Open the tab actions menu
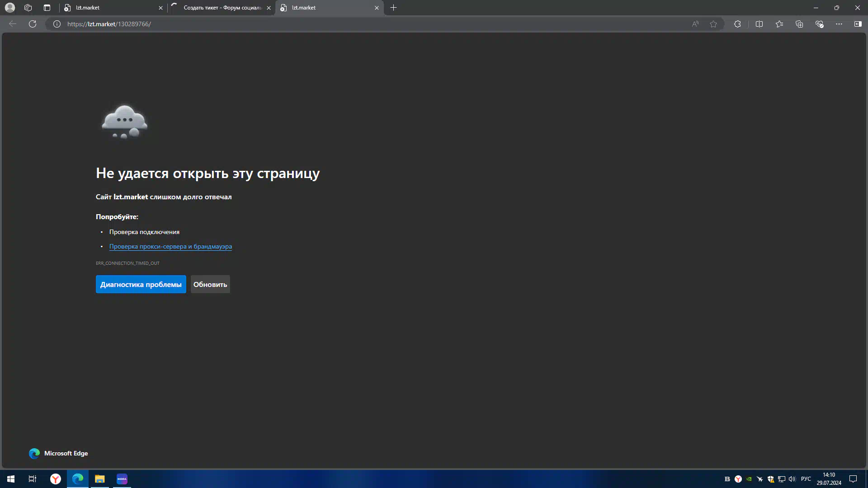Screen dimensions: 868x488 tap(47, 8)
